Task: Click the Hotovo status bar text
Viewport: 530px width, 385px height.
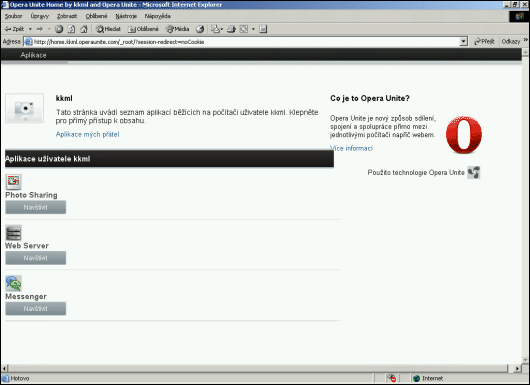Action: pos(20,378)
